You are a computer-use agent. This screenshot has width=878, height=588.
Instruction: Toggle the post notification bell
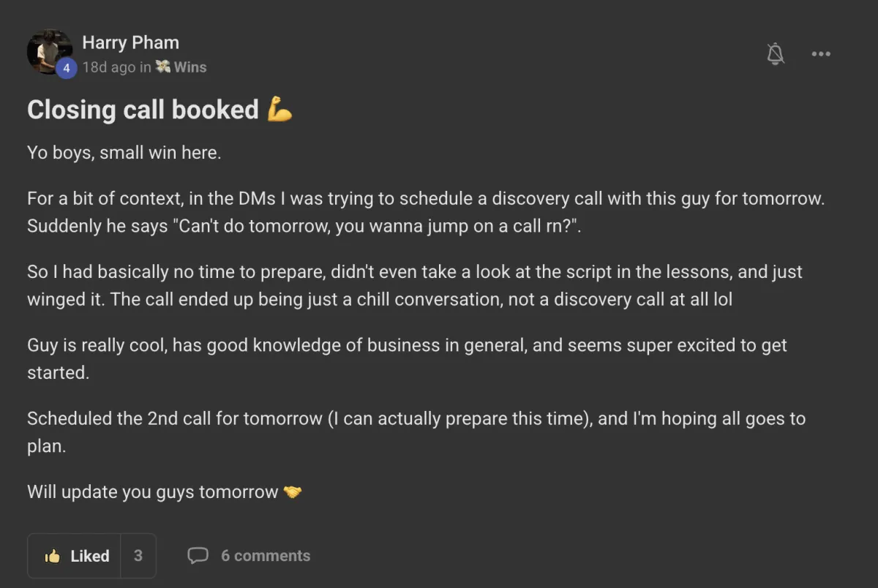pyautogui.click(x=776, y=53)
